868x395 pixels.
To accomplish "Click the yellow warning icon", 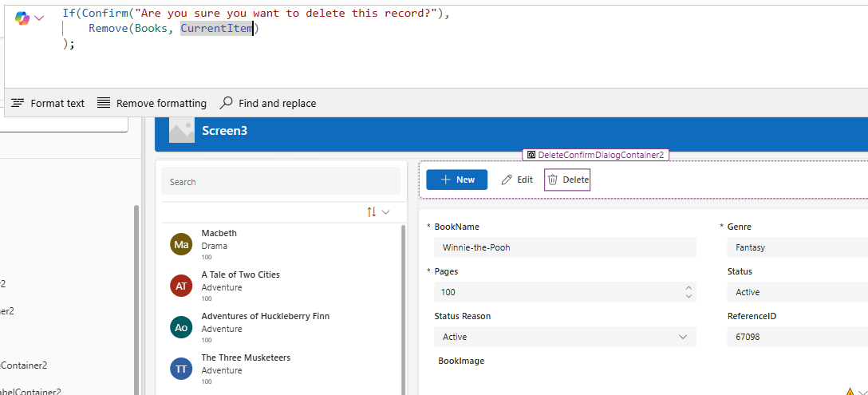I will tap(850, 391).
